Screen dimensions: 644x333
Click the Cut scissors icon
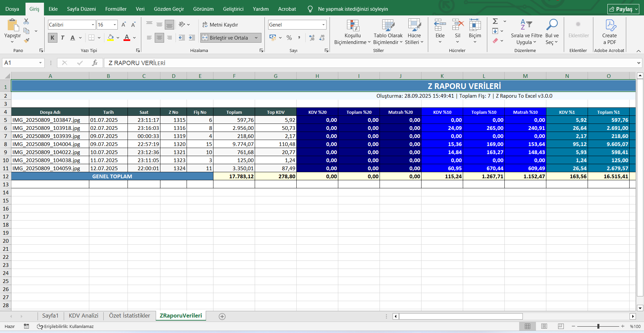pyautogui.click(x=26, y=21)
